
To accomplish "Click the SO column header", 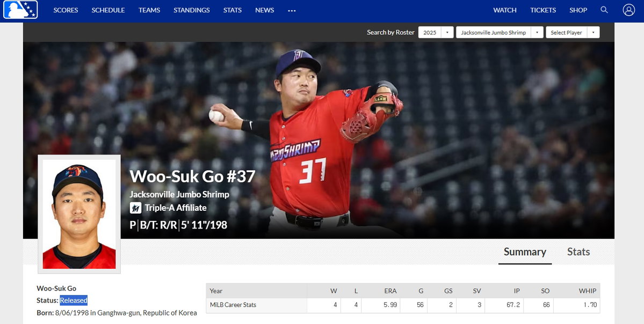I will tap(545, 291).
